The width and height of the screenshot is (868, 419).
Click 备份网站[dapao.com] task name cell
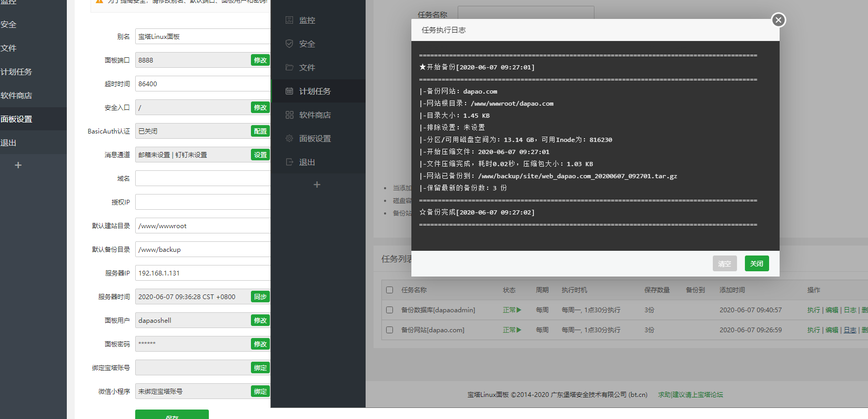click(432, 330)
